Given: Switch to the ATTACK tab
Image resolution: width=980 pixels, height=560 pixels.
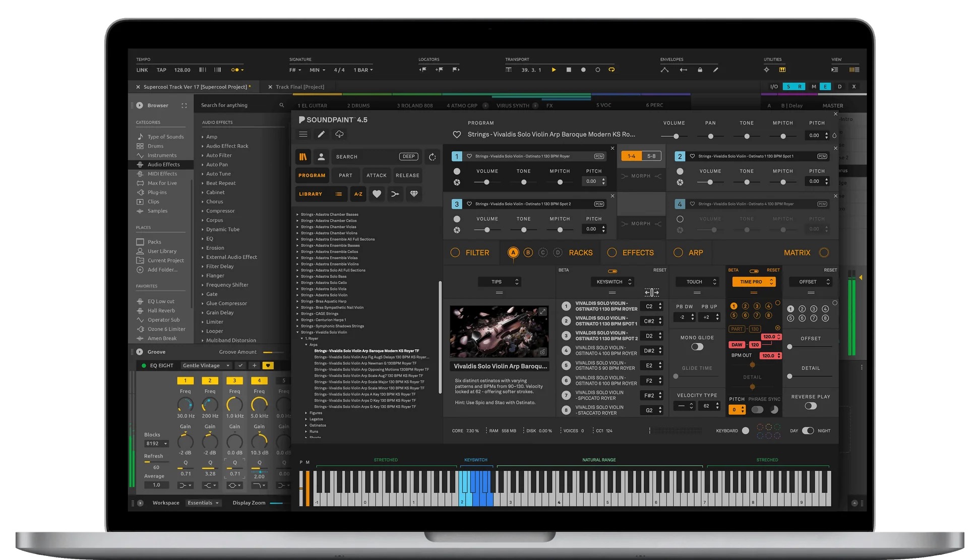Looking at the screenshot, I should pyautogui.click(x=377, y=176).
